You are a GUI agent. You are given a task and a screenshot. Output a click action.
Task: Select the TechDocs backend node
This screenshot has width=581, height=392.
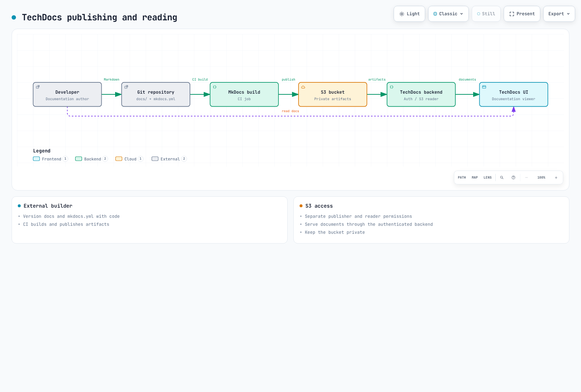click(421, 94)
